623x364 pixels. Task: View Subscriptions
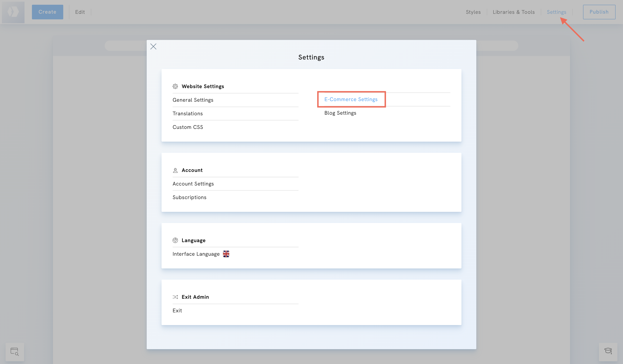pyautogui.click(x=189, y=197)
